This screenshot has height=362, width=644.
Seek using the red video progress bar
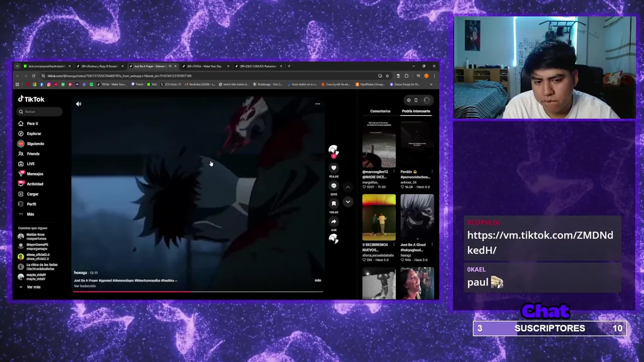tap(197, 291)
